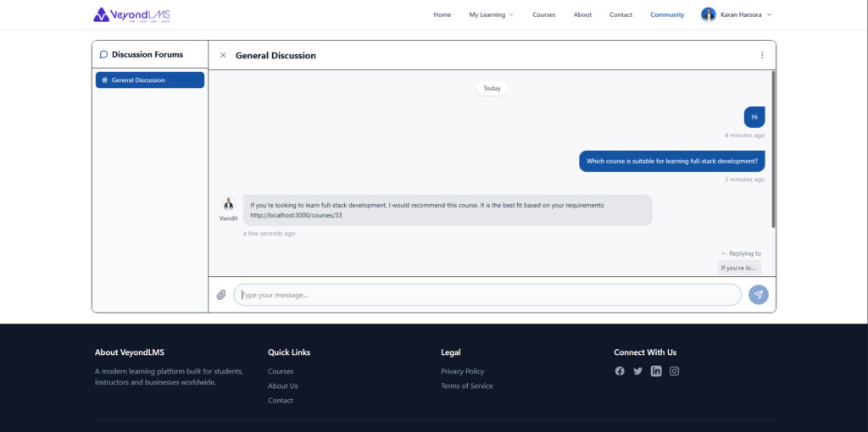Click the 'Hi' message bubble
The image size is (868, 432).
pyautogui.click(x=754, y=117)
